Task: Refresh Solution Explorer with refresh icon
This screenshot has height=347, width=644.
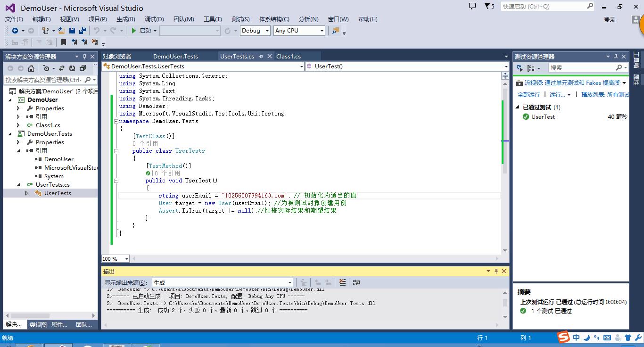Action: tap(72, 68)
